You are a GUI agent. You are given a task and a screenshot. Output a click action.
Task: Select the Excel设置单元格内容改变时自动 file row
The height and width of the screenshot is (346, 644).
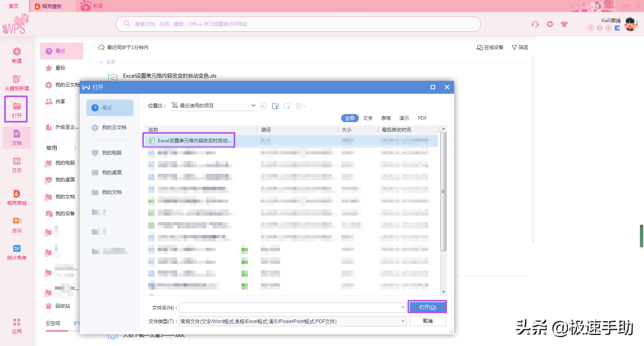291,141
